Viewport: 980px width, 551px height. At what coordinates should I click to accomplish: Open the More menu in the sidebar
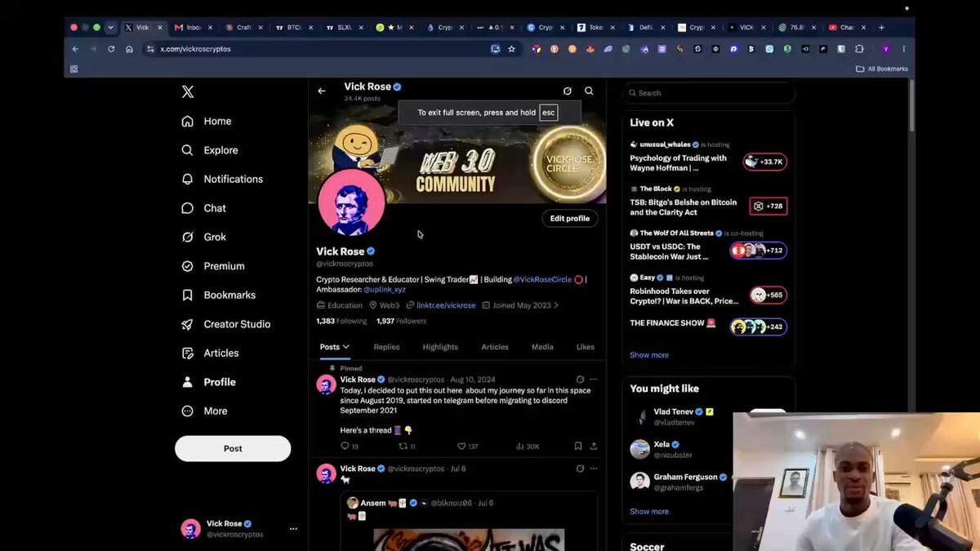204,411
